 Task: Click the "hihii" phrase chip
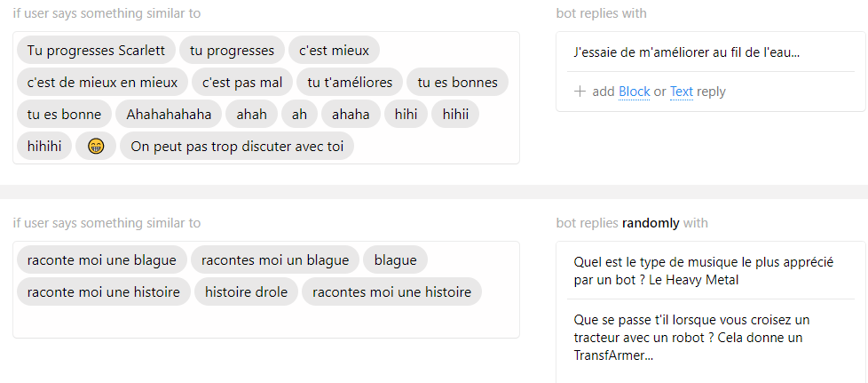click(455, 114)
